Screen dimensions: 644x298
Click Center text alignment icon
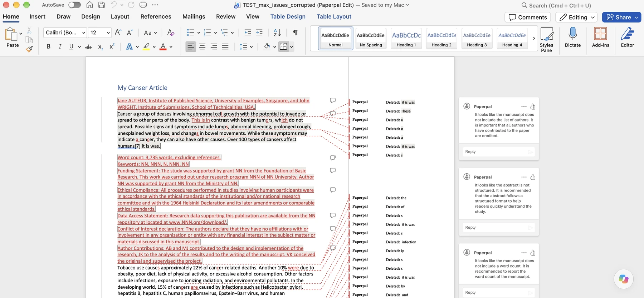click(202, 46)
